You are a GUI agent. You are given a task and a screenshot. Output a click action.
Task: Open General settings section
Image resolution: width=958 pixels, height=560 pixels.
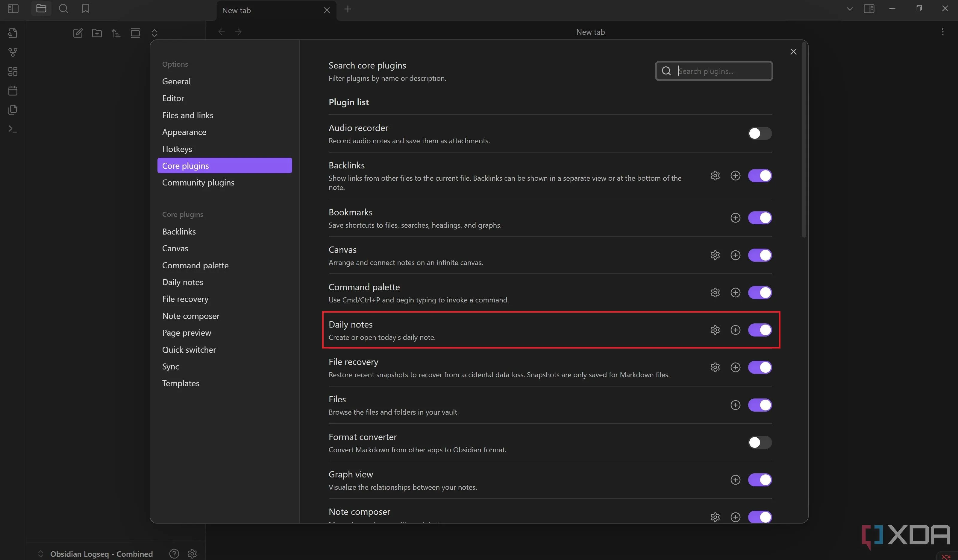(225, 81)
